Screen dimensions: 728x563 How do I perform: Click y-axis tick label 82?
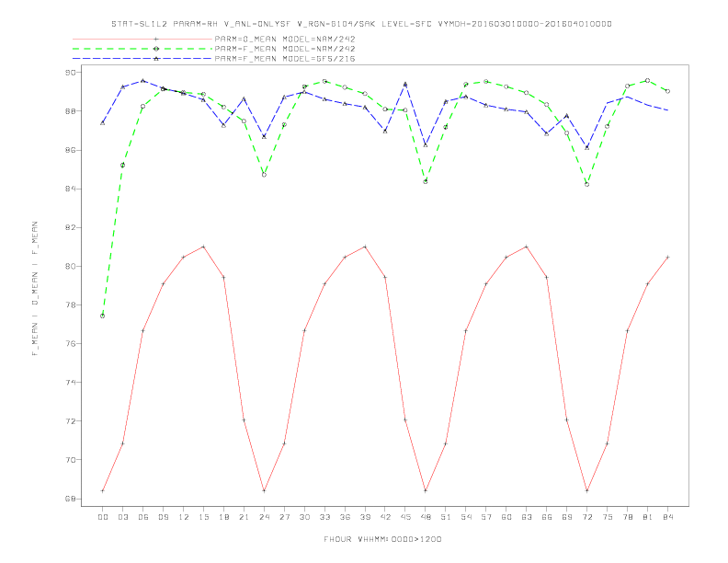(x=71, y=227)
